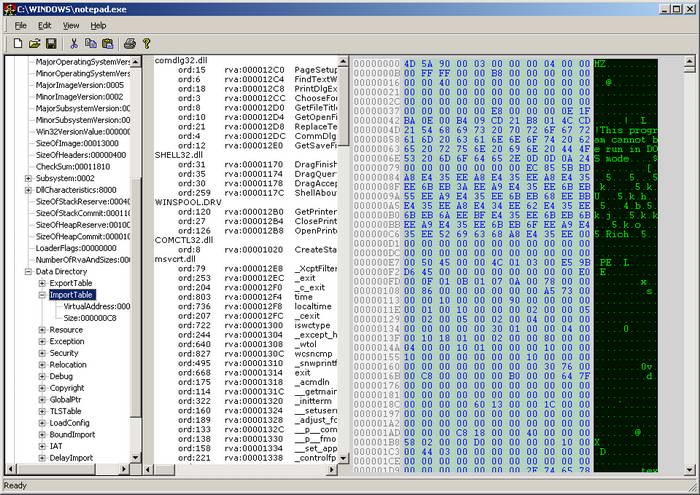Expand the Subsystem:0002 node
The image size is (700, 495).
[28, 179]
